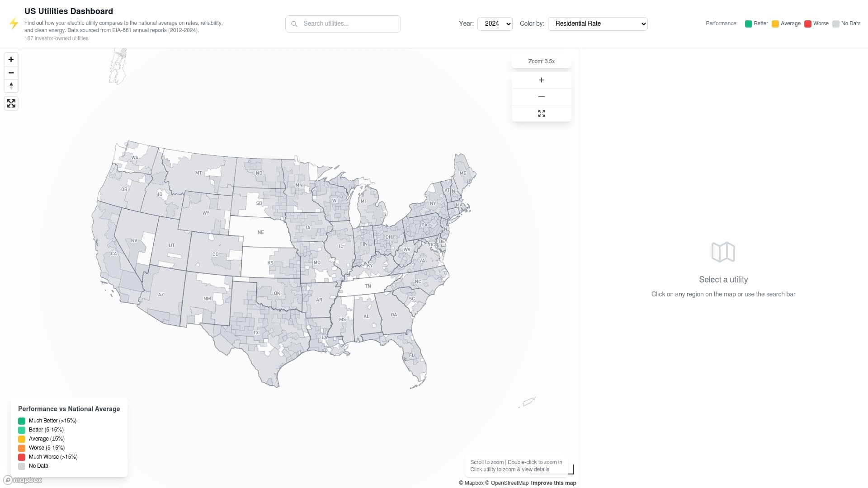868x488 pixels.
Task: Click the Improve this map link
Action: pyautogui.click(x=553, y=483)
